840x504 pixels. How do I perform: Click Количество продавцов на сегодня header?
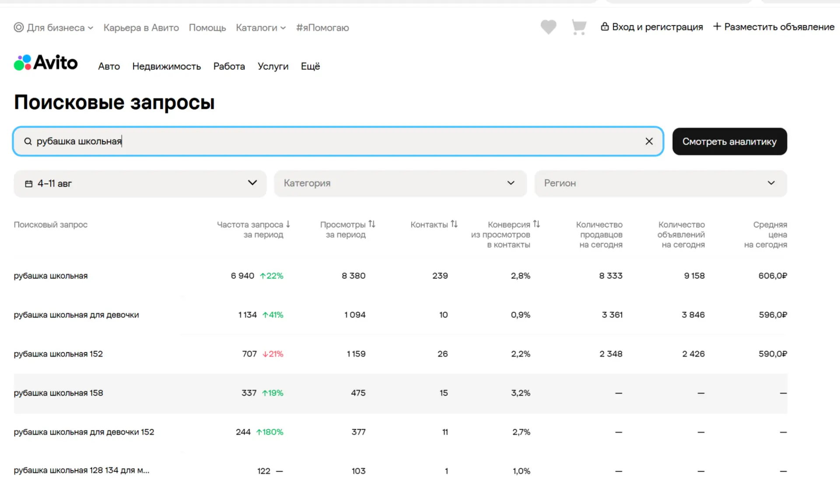[599, 235]
